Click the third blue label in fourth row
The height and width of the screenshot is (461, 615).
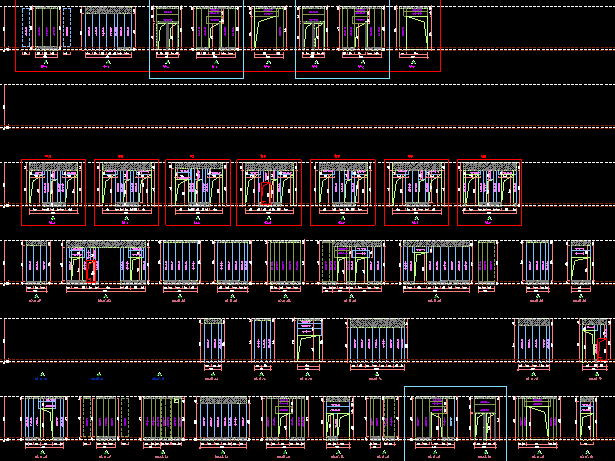click(158, 378)
